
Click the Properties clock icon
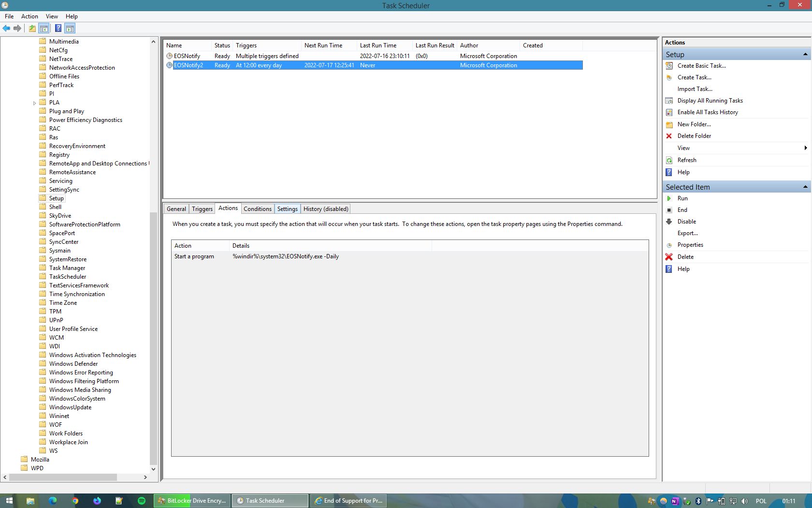click(x=669, y=245)
